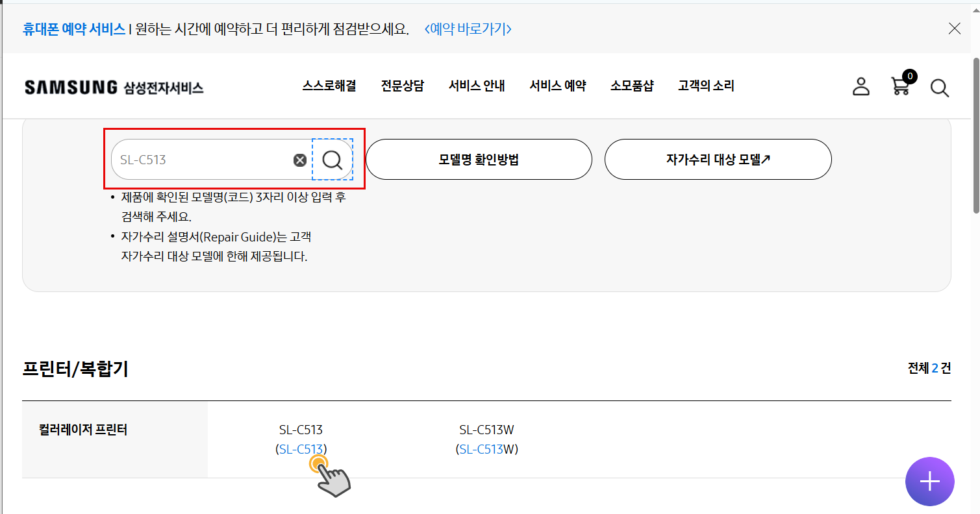980x514 pixels.
Task: Open the 소모품샵 menu
Action: 632,86
